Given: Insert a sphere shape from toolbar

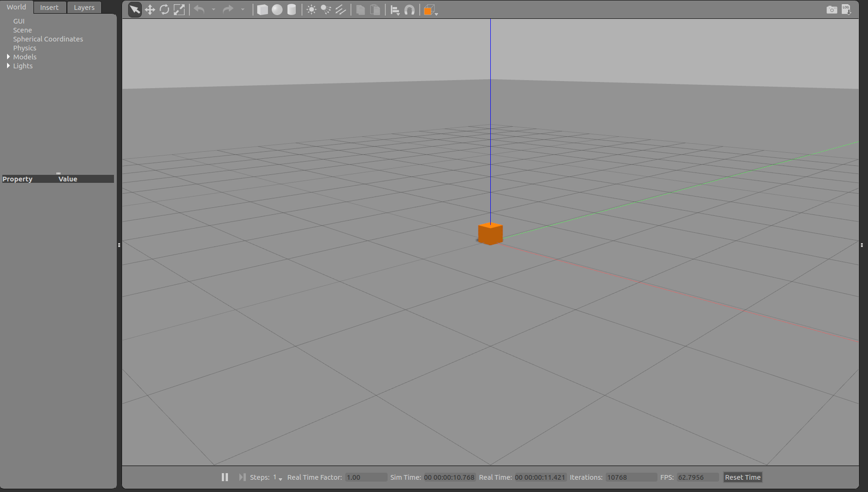Looking at the screenshot, I should (277, 10).
